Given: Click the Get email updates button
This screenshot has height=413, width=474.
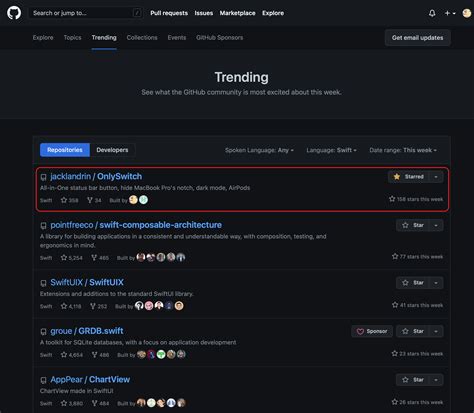Looking at the screenshot, I should point(418,38).
